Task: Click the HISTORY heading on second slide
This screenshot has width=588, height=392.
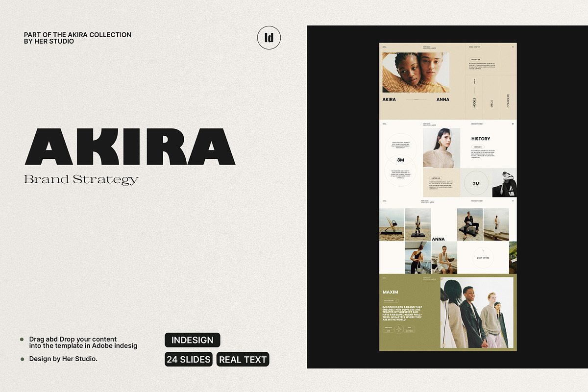Action: pos(480,139)
